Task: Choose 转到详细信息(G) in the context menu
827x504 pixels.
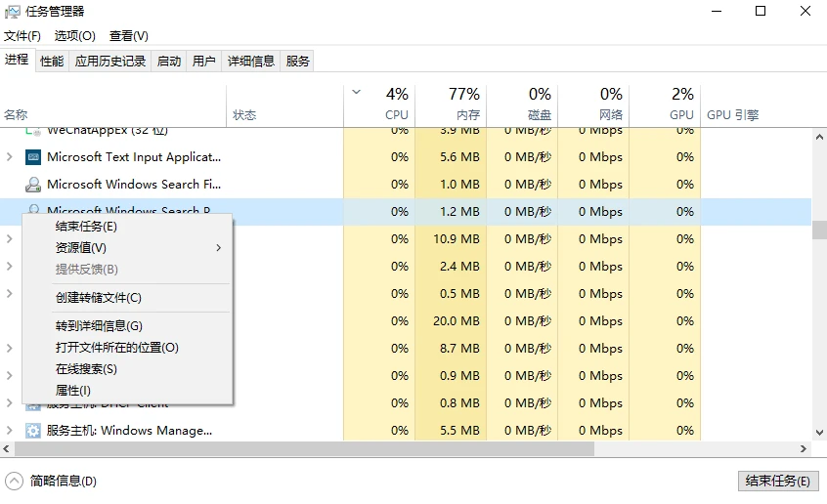Action: point(99,326)
